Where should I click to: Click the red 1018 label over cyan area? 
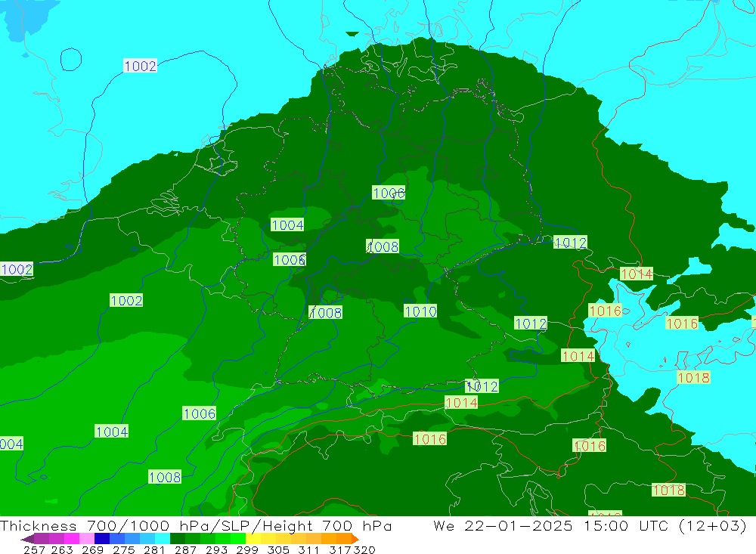click(694, 378)
